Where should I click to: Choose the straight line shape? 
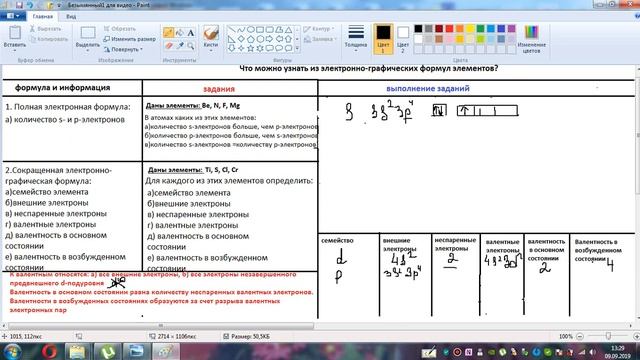pos(231,30)
